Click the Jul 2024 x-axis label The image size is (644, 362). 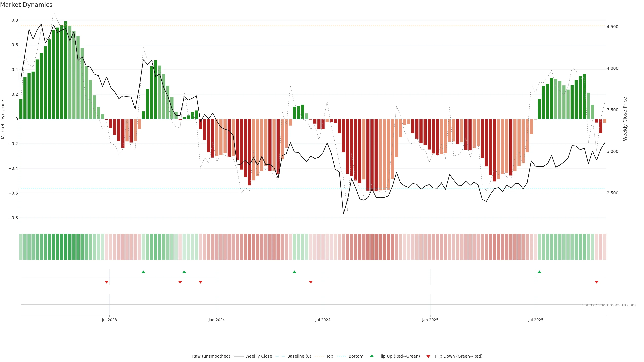pyautogui.click(x=323, y=320)
